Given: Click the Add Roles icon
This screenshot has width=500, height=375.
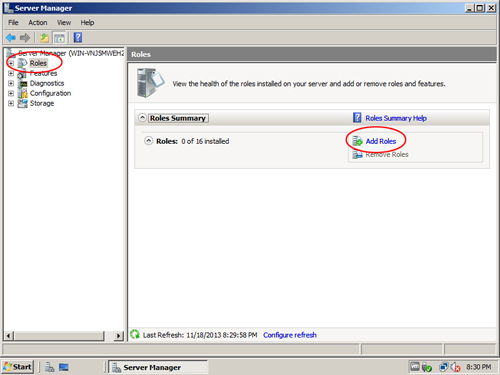Looking at the screenshot, I should point(357,141).
